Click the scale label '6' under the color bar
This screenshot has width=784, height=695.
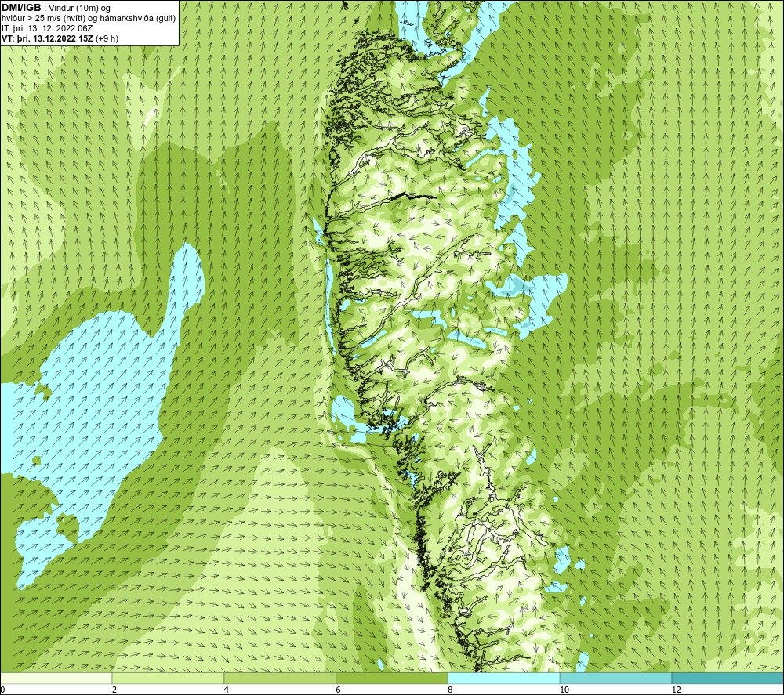339,690
